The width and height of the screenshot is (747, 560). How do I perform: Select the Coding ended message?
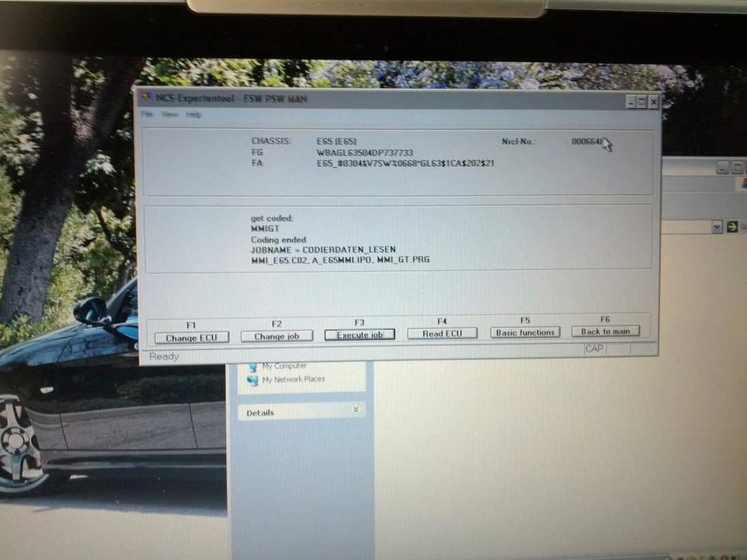point(278,239)
